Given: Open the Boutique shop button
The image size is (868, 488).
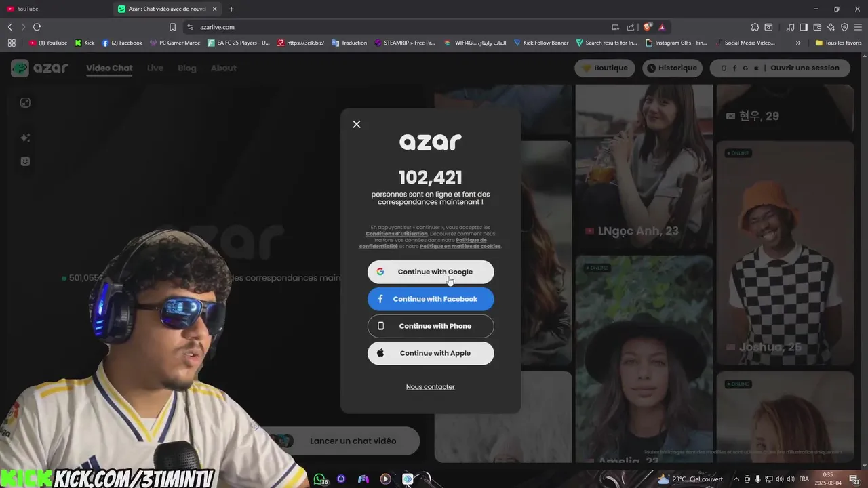Looking at the screenshot, I should pyautogui.click(x=605, y=68).
